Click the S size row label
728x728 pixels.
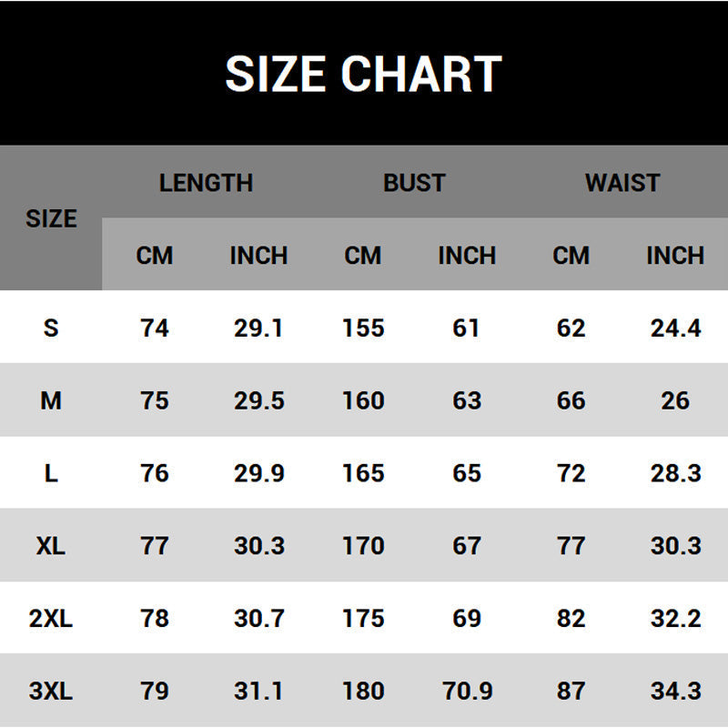pyautogui.click(x=51, y=328)
